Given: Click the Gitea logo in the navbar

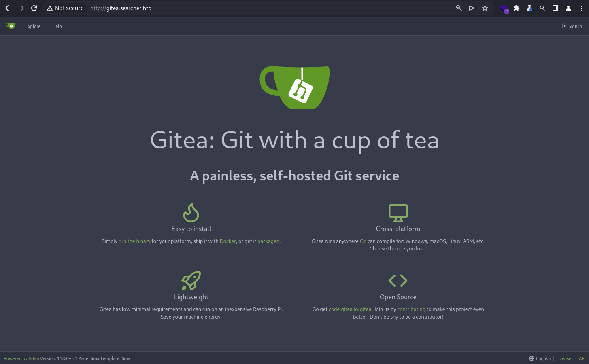Looking at the screenshot, I should pyautogui.click(x=11, y=26).
